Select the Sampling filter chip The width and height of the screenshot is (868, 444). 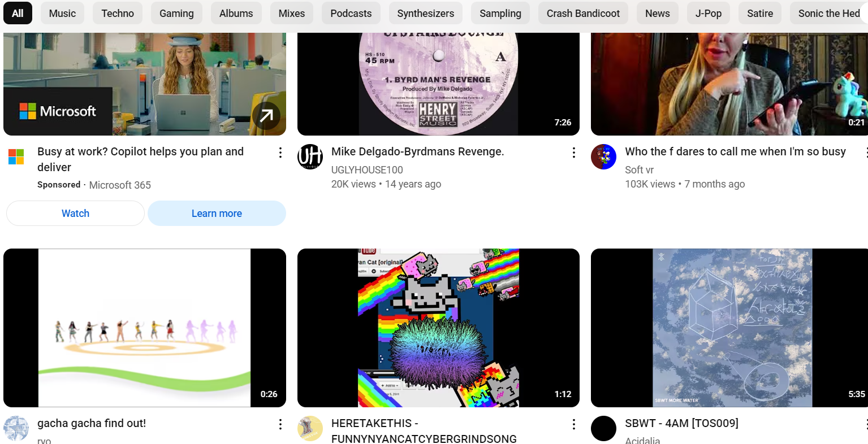[x=500, y=13]
